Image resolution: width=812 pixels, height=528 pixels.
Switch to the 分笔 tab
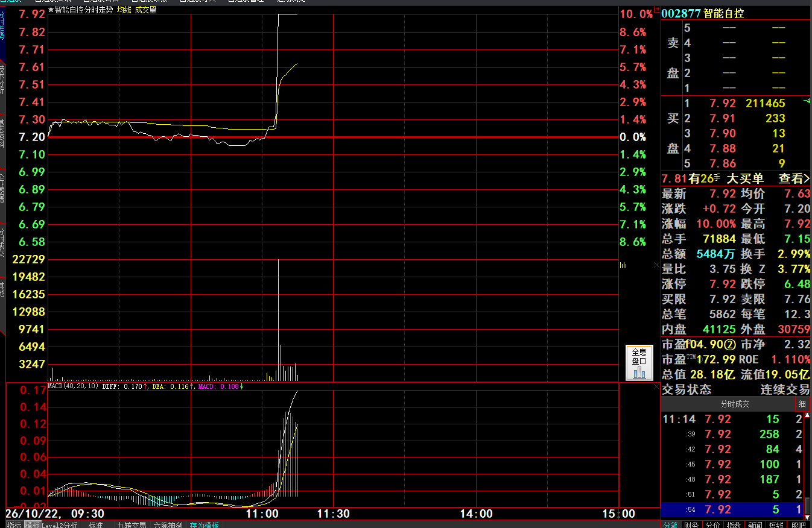coord(672,524)
